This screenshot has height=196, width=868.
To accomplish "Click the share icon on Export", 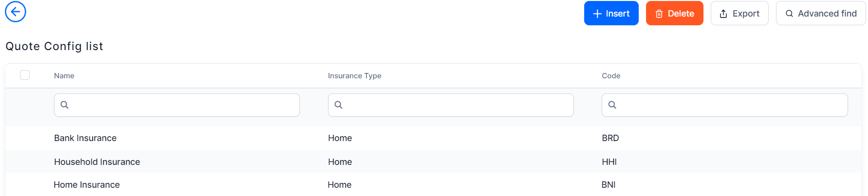I will (x=723, y=14).
